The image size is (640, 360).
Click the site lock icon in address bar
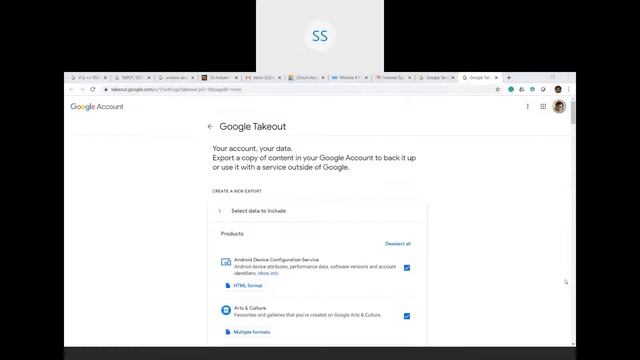(x=106, y=89)
